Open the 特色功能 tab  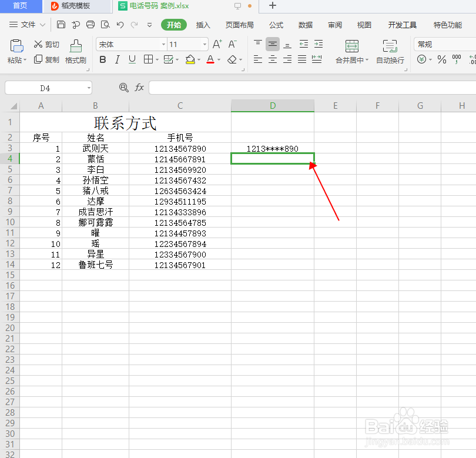point(447,25)
